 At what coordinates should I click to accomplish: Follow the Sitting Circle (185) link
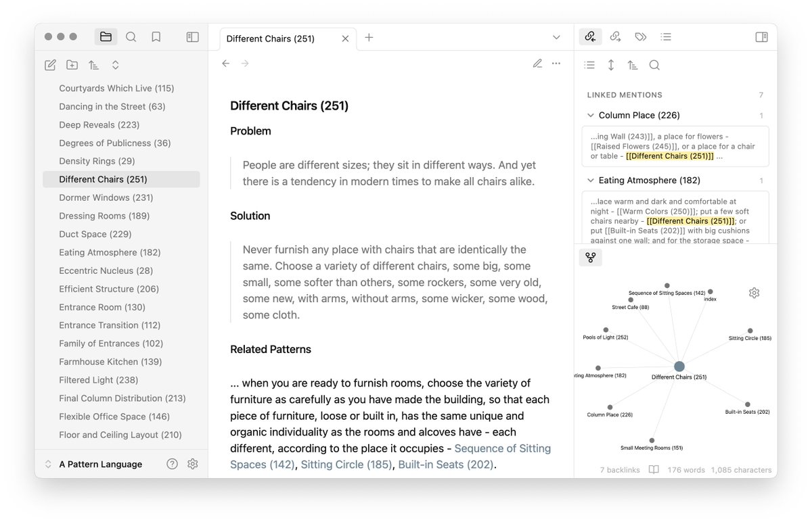[346, 465]
